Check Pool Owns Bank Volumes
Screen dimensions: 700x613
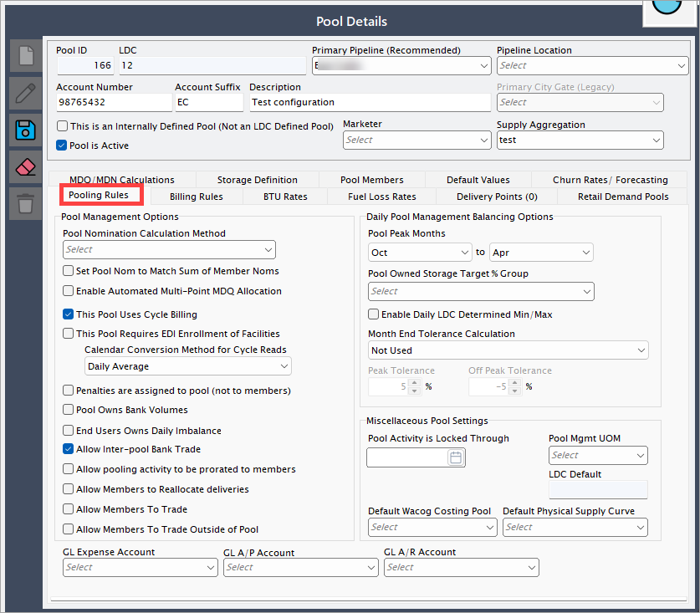tap(68, 410)
